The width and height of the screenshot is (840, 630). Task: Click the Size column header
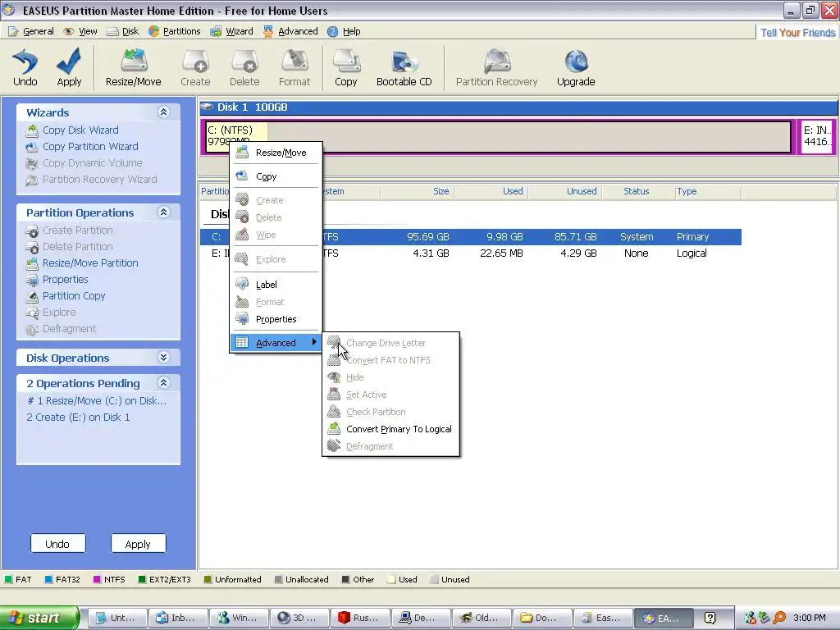(x=417, y=191)
